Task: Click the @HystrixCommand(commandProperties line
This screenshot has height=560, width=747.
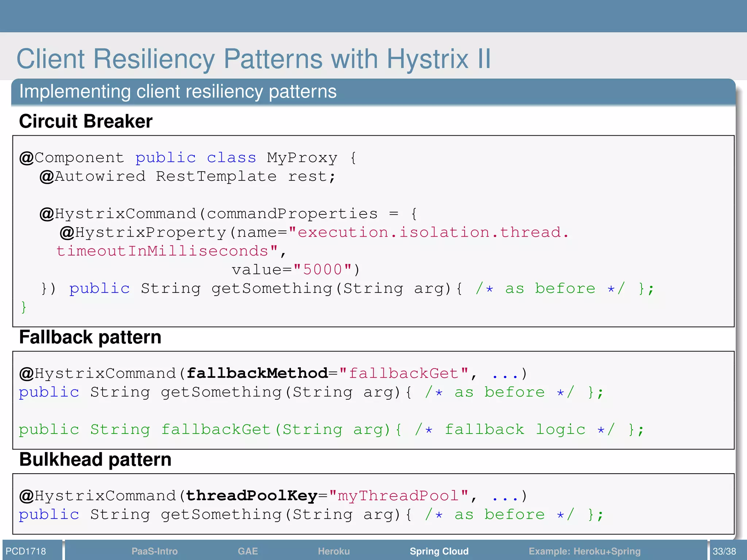Action: [x=228, y=214]
